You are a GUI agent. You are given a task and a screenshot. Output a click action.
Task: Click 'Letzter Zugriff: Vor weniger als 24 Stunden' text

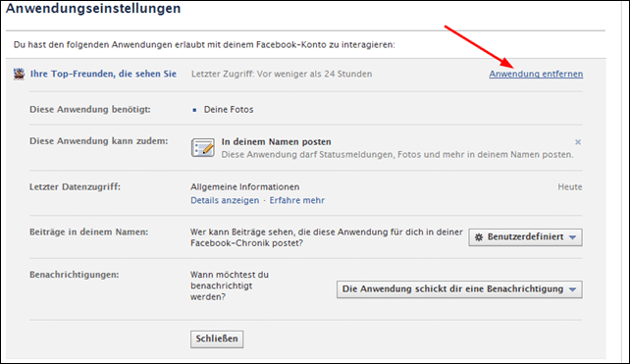(282, 74)
